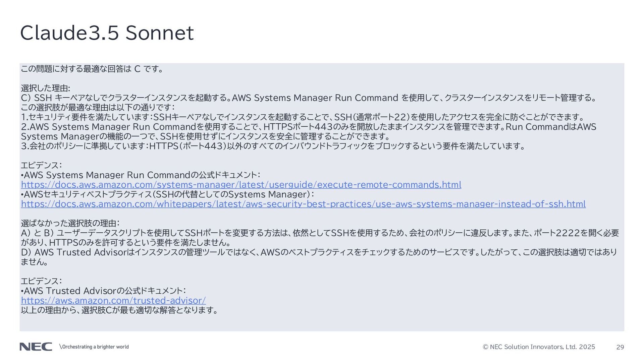Screen dimensions: 644x362
Task: Click the NEC logo in footer
Action: point(36,347)
